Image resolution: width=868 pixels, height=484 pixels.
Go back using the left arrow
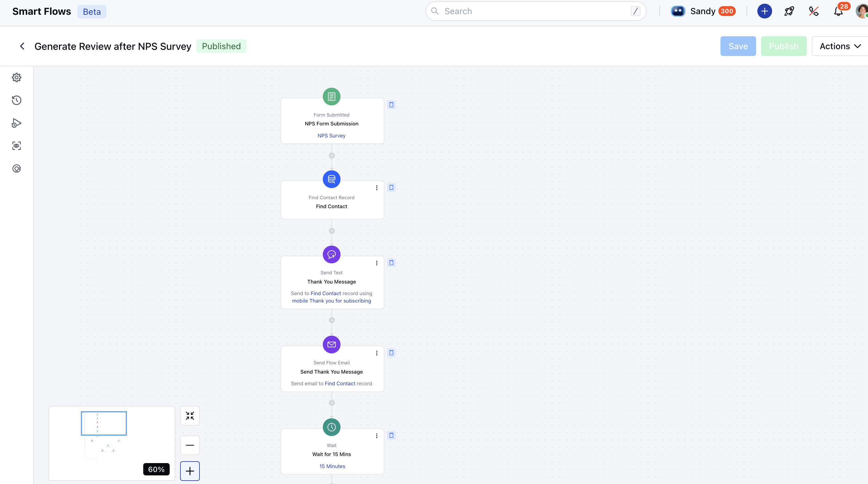(x=22, y=46)
